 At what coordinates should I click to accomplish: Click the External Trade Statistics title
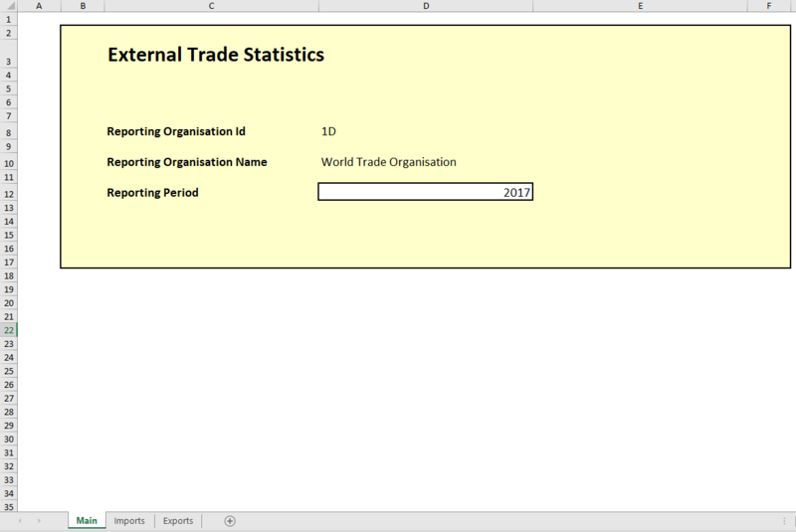(216, 55)
